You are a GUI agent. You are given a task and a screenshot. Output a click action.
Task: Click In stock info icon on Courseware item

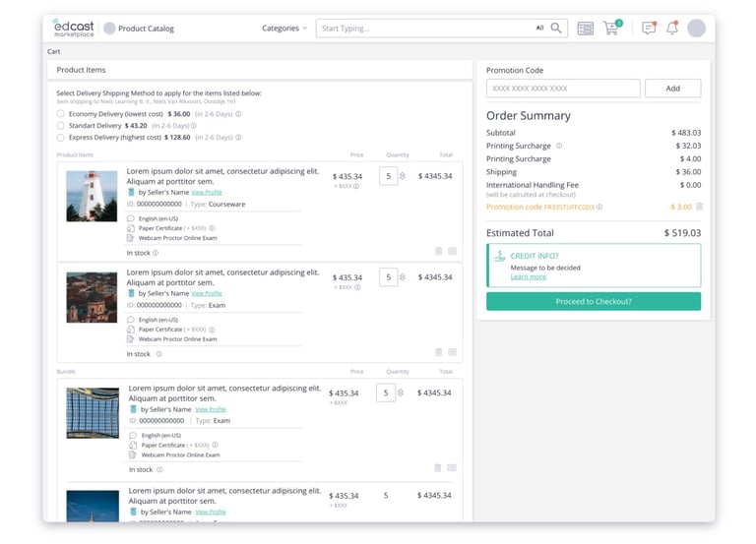click(x=156, y=253)
